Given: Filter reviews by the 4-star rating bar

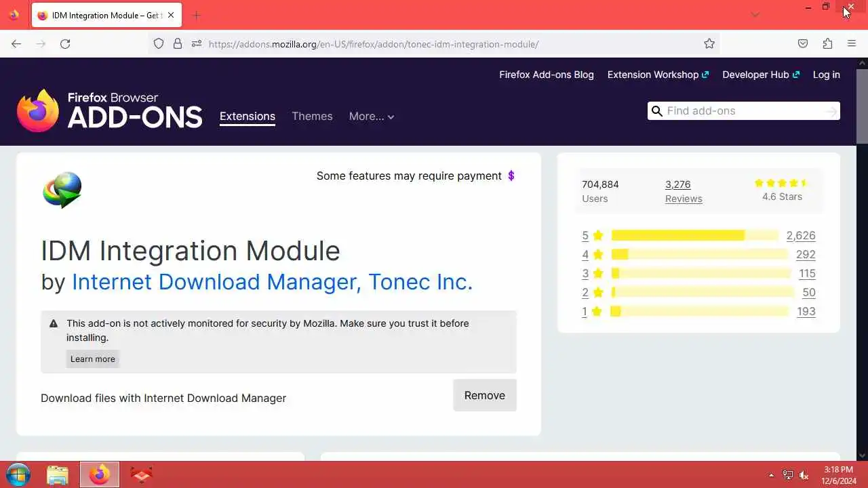Looking at the screenshot, I should (x=699, y=254).
